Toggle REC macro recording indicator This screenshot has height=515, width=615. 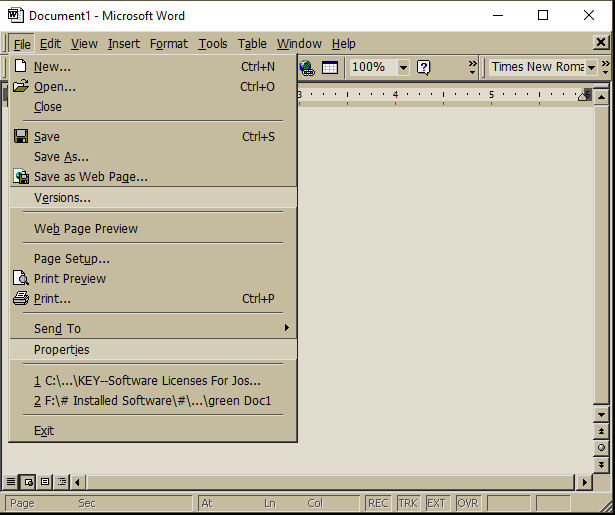coord(379,503)
